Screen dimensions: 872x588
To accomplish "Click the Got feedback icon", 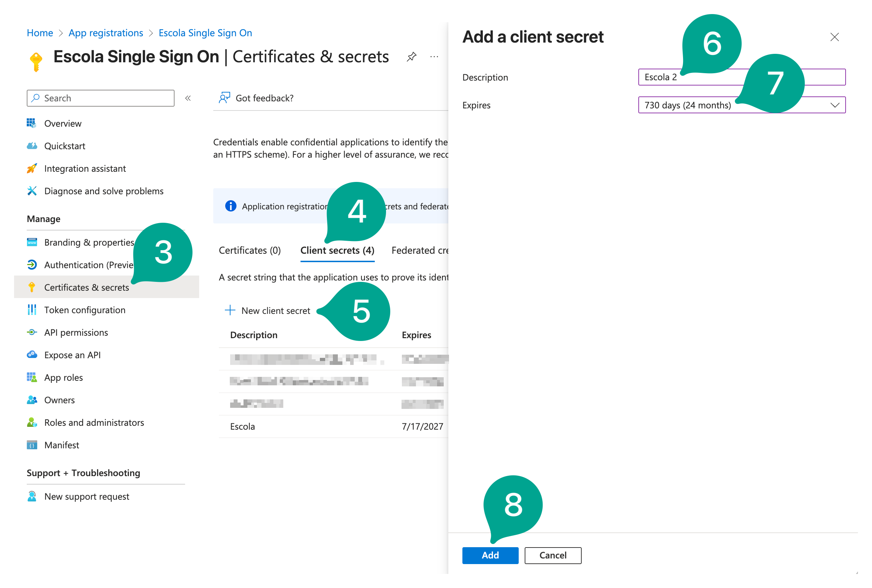I will click(x=224, y=98).
